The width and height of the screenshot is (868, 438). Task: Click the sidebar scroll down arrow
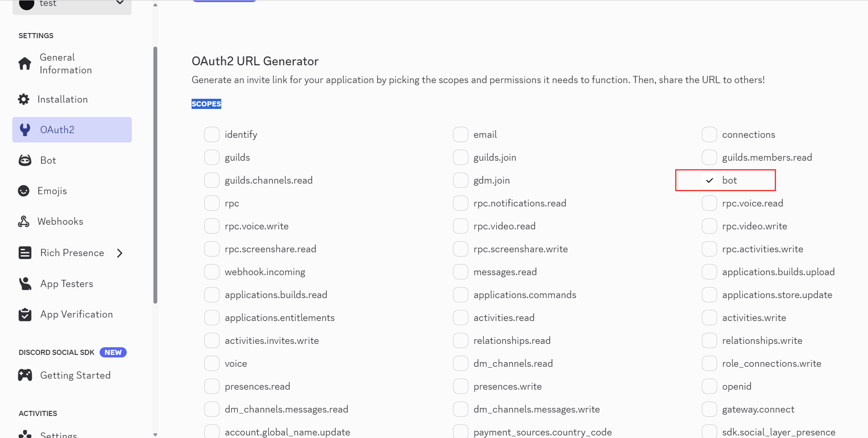pyautogui.click(x=155, y=435)
